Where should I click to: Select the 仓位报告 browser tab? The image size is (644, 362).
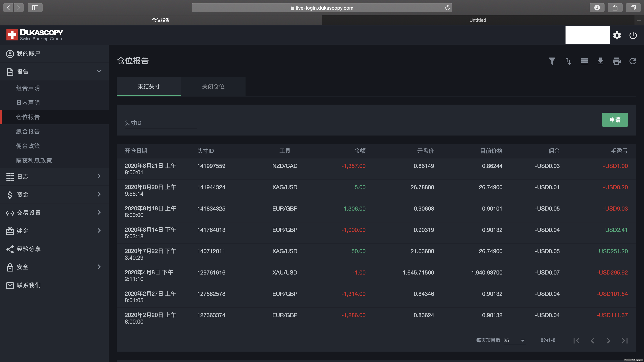click(x=161, y=20)
